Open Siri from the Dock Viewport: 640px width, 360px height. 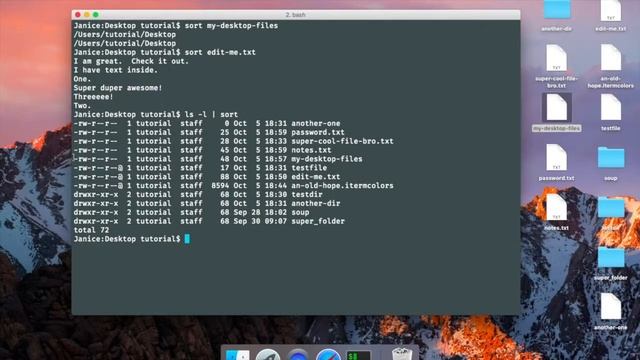[298, 355]
